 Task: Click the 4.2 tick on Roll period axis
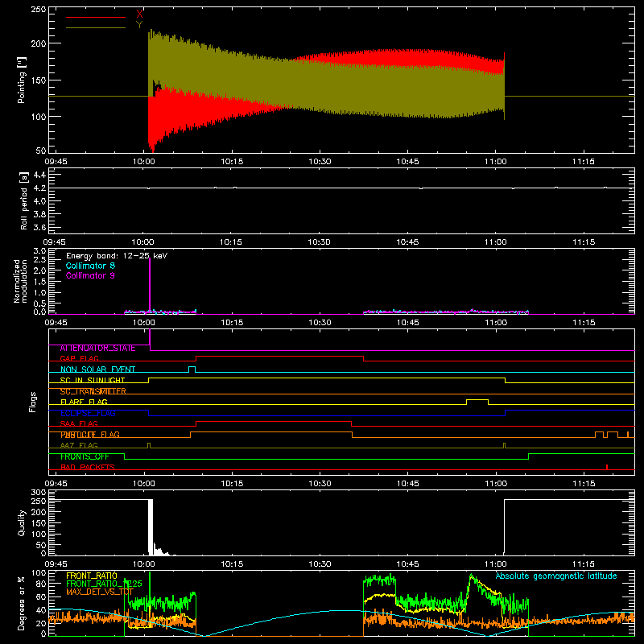(39, 188)
